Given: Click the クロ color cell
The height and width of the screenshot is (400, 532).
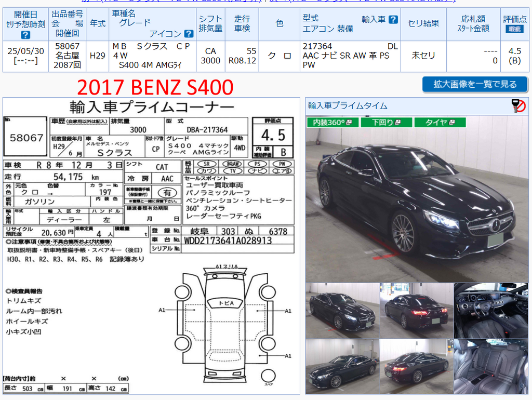Looking at the screenshot, I should (279, 56).
